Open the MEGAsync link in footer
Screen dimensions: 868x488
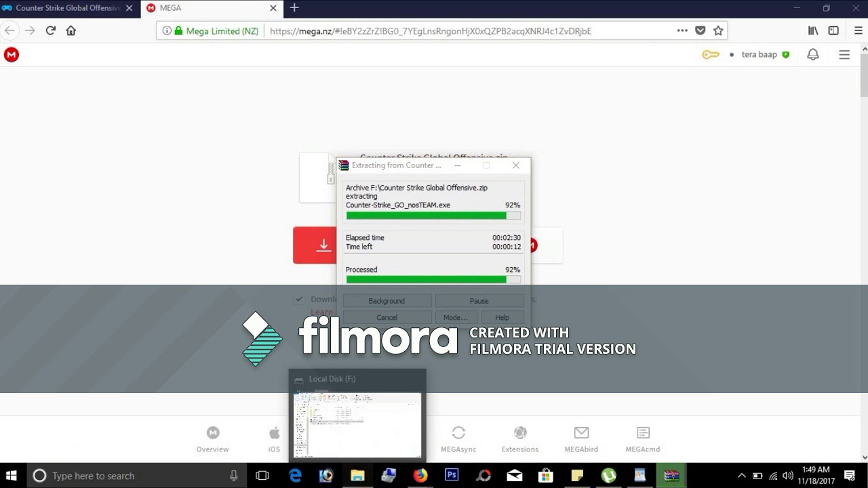pos(458,439)
